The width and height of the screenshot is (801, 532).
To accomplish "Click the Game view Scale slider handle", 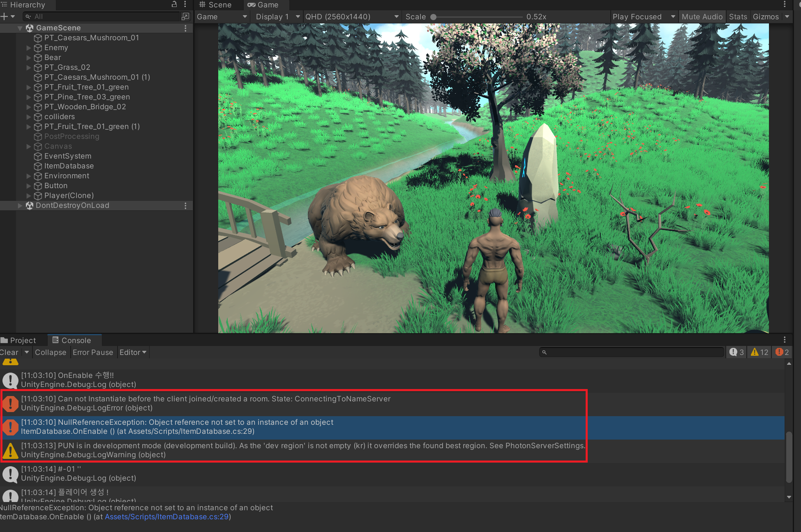I will (433, 17).
